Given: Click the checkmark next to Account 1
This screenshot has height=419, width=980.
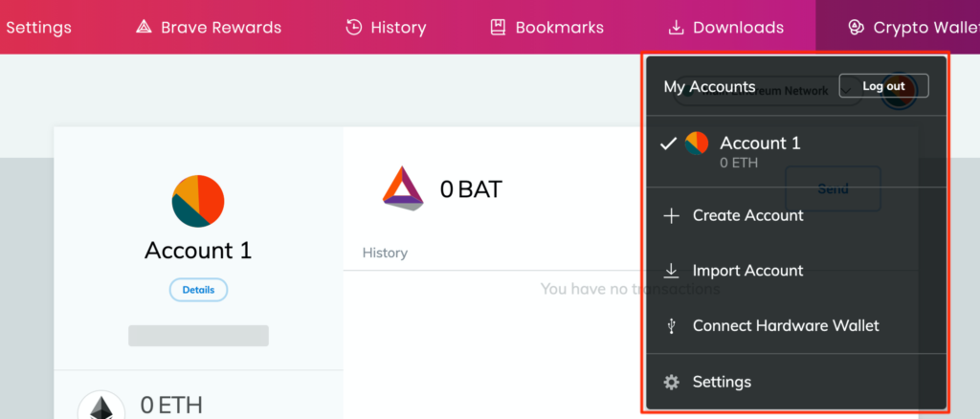Looking at the screenshot, I should (668, 143).
